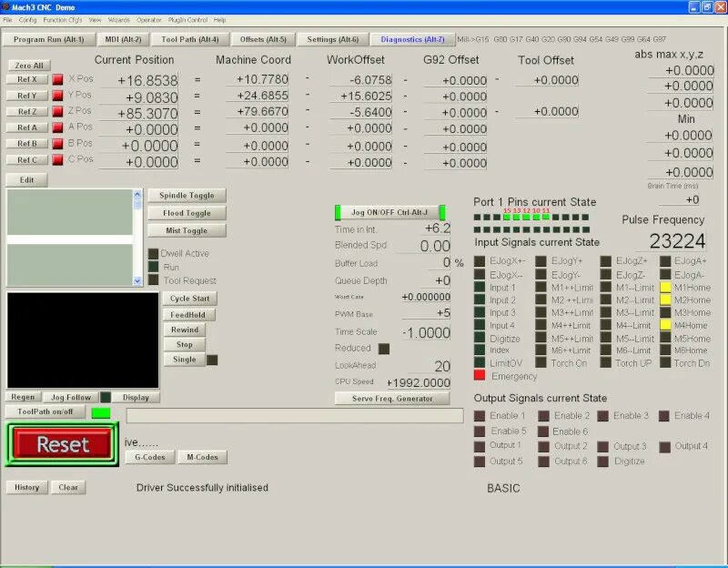Click the yellow M1Home signal LED
This screenshot has width=728, height=568.
pos(665,288)
